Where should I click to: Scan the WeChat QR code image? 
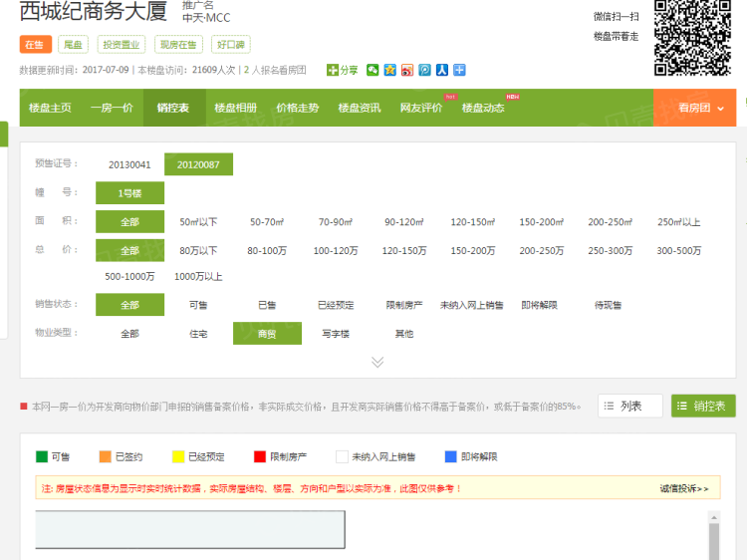(694, 37)
